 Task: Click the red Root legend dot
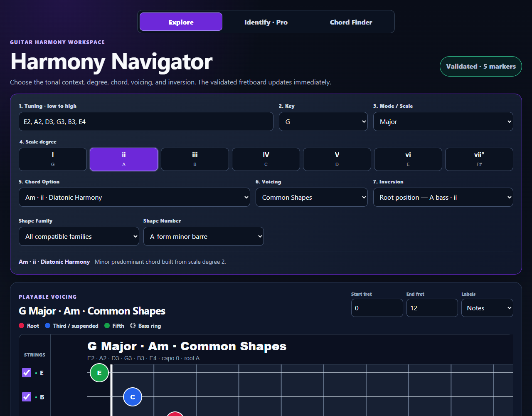click(x=22, y=326)
